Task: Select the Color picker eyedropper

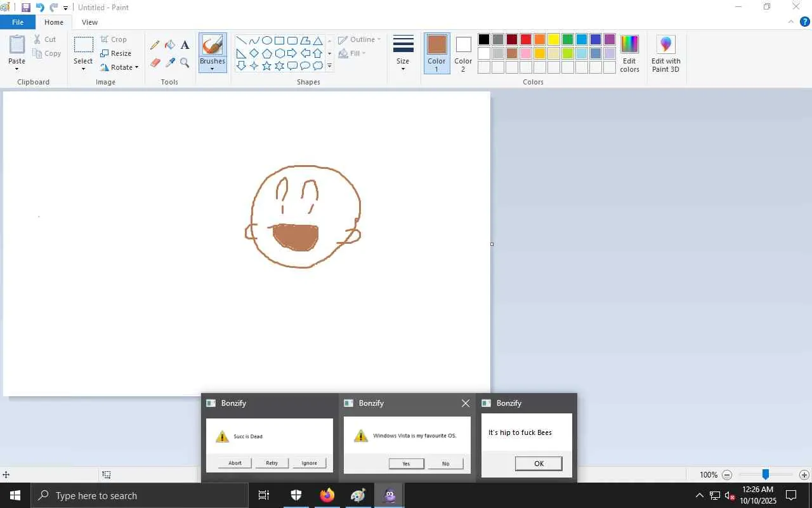Action: [x=170, y=62]
